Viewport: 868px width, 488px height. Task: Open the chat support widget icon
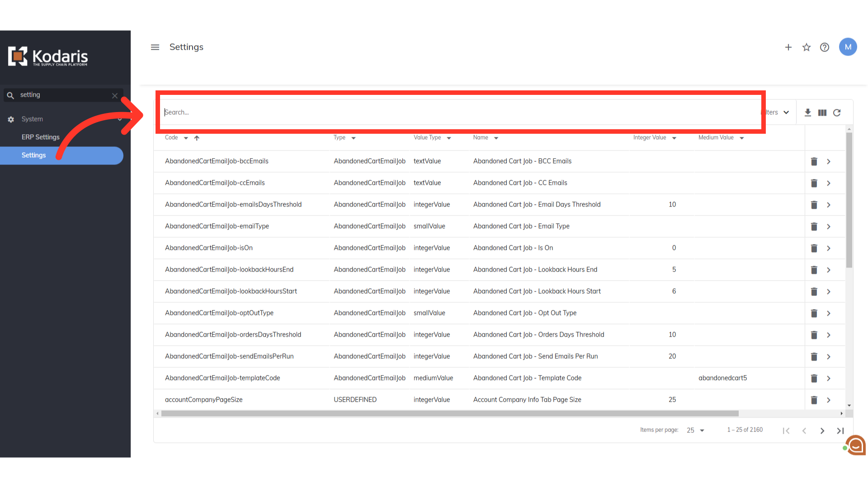tap(856, 445)
